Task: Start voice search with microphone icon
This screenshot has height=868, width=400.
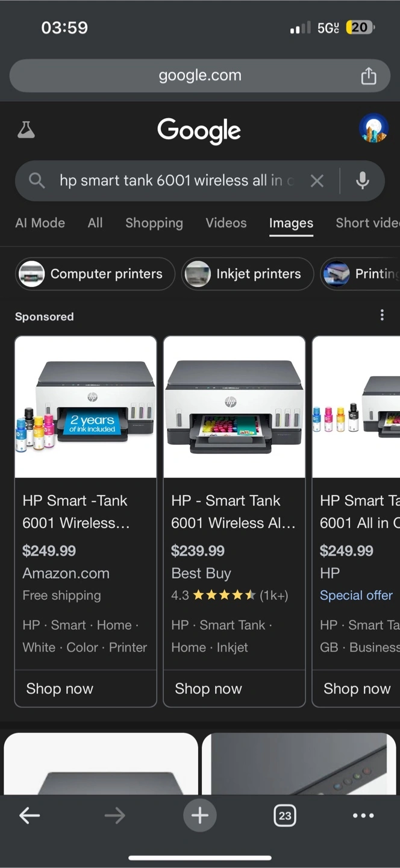Action: pos(362,180)
